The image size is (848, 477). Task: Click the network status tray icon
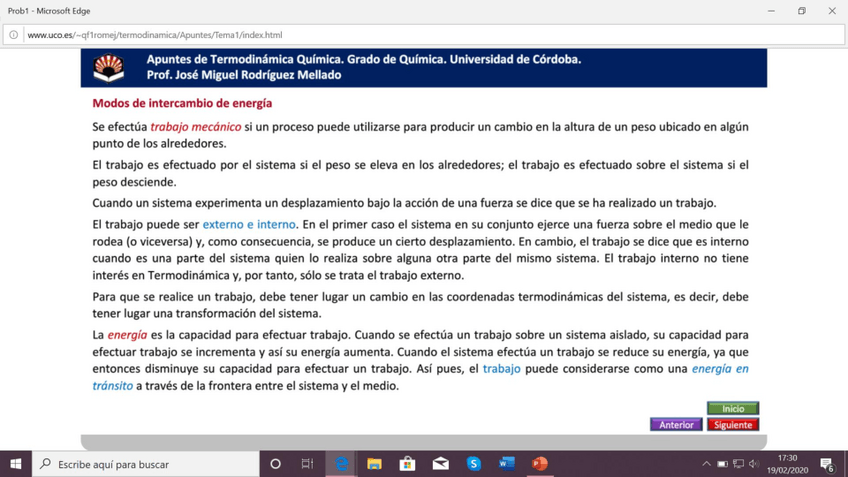(x=738, y=464)
